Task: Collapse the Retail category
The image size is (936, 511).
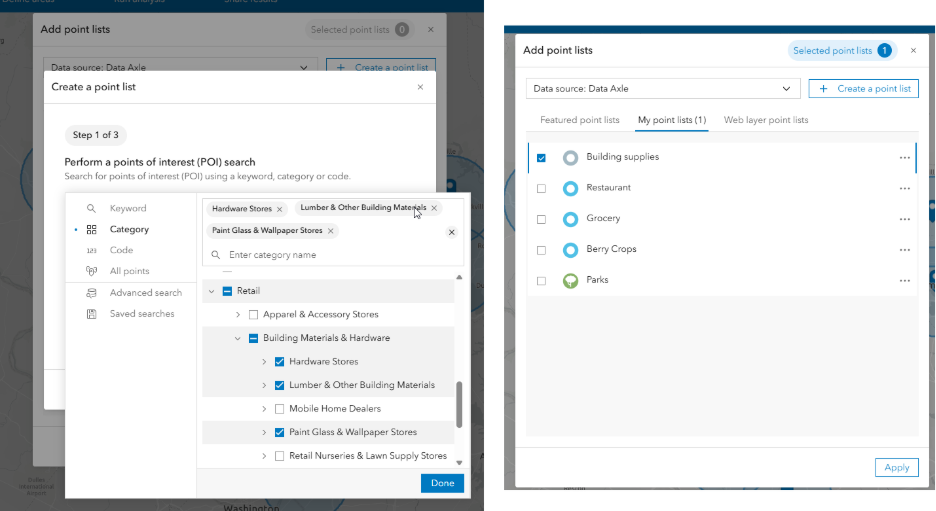Action: 211,291
